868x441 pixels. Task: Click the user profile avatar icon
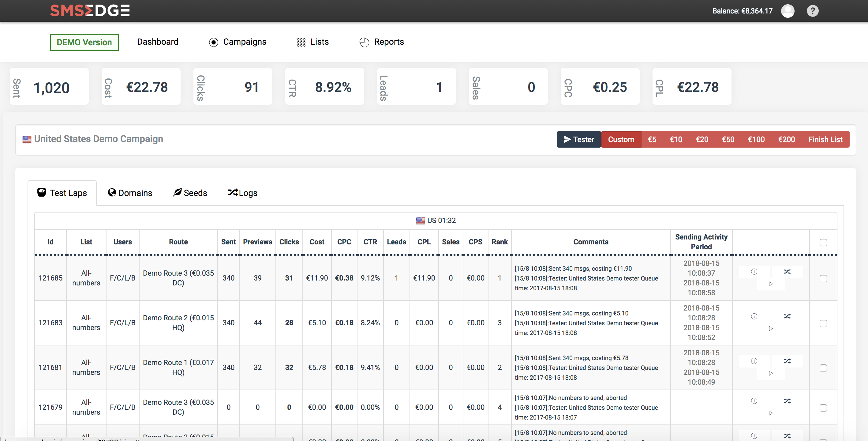click(x=788, y=11)
